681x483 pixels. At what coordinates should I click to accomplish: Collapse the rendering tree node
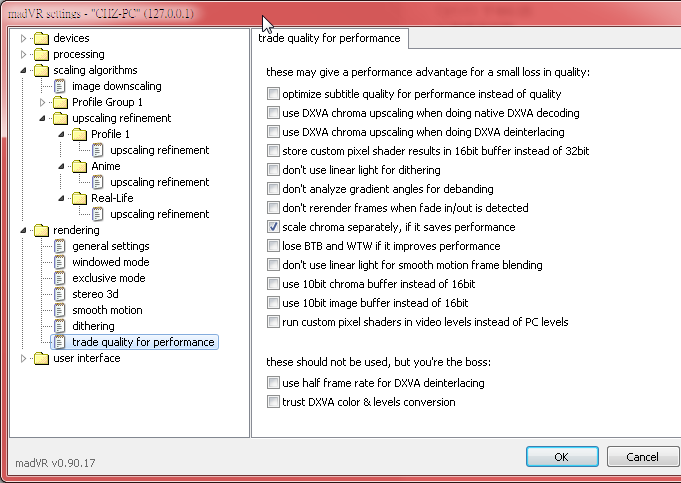pyautogui.click(x=24, y=230)
